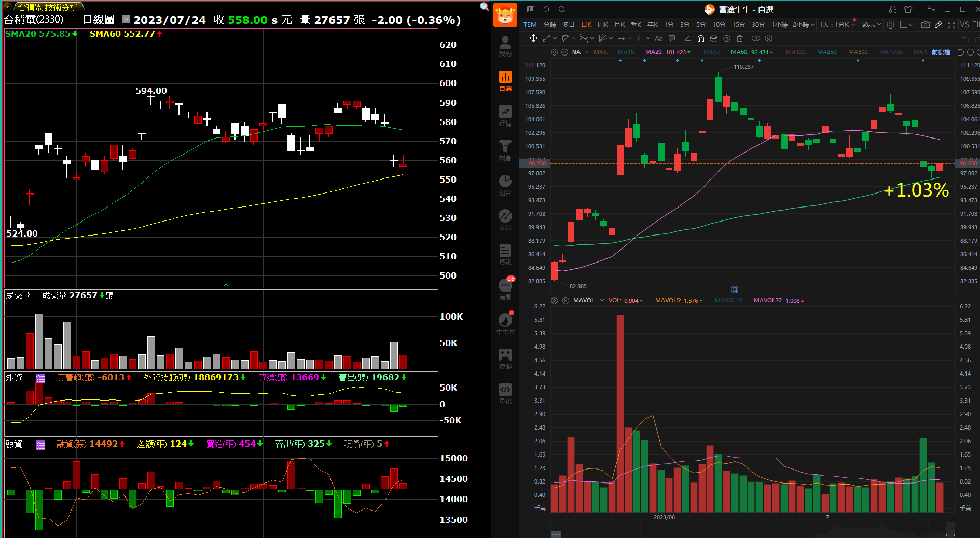This screenshot has width=980, height=538.
Task: Open the 量化 quant sidebar icon
Action: (505, 394)
